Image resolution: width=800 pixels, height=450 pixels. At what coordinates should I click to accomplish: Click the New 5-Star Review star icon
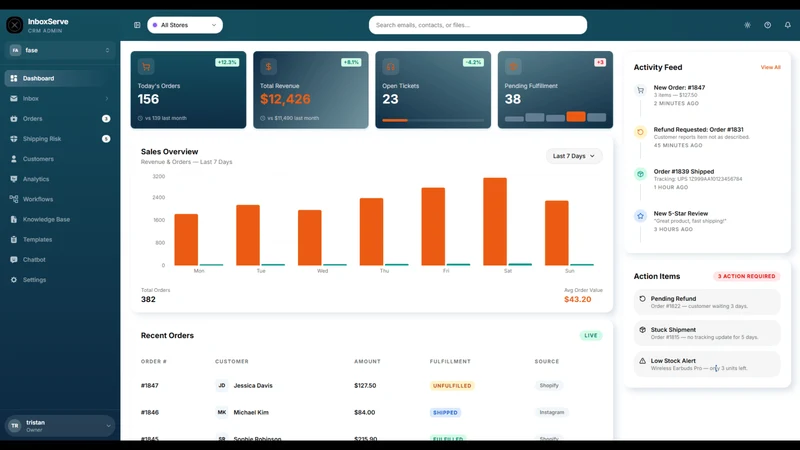click(640, 216)
